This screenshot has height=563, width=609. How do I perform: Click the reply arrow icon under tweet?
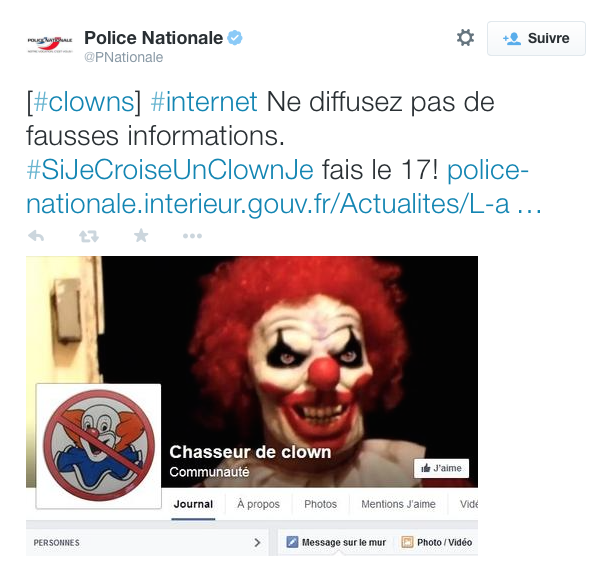[x=36, y=236]
